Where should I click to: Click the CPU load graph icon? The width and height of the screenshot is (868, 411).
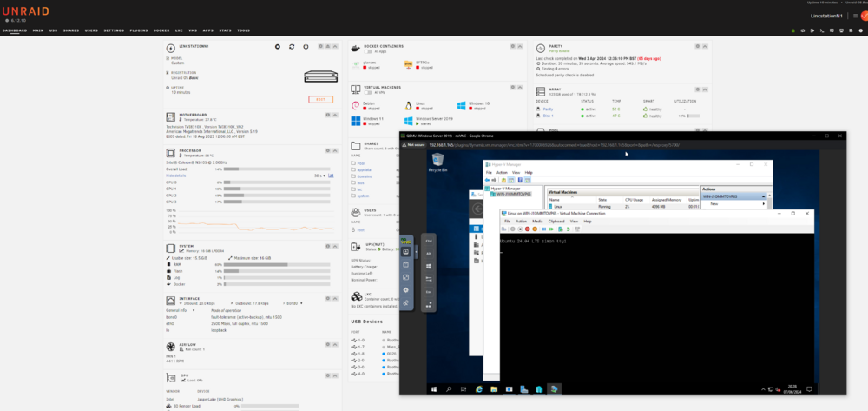click(x=331, y=176)
